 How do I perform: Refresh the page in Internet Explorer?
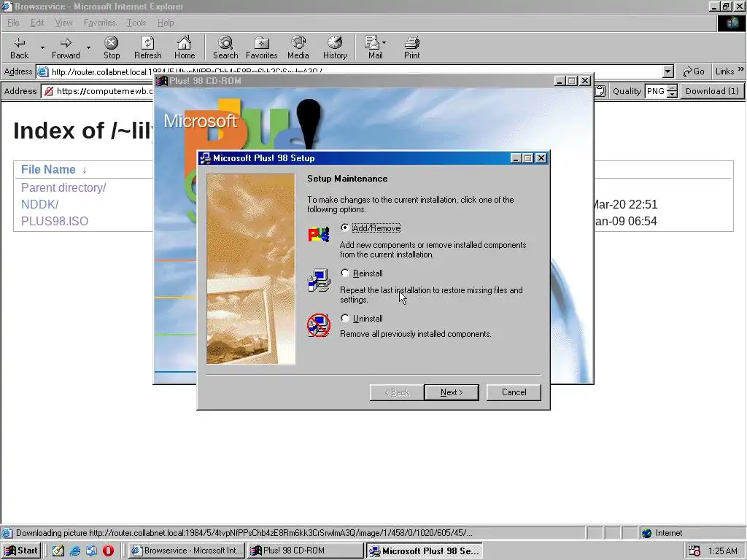147,48
